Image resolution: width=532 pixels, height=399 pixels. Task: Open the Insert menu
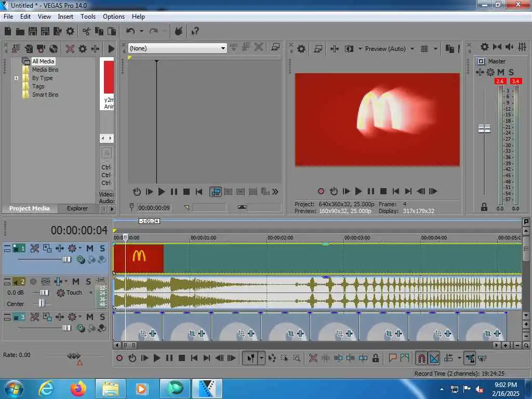pos(65,17)
